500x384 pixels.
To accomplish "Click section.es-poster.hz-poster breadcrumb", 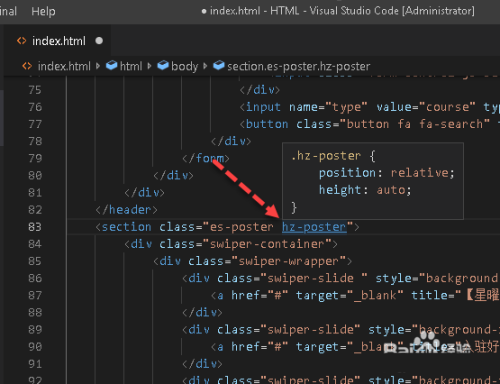I will tap(298, 66).
